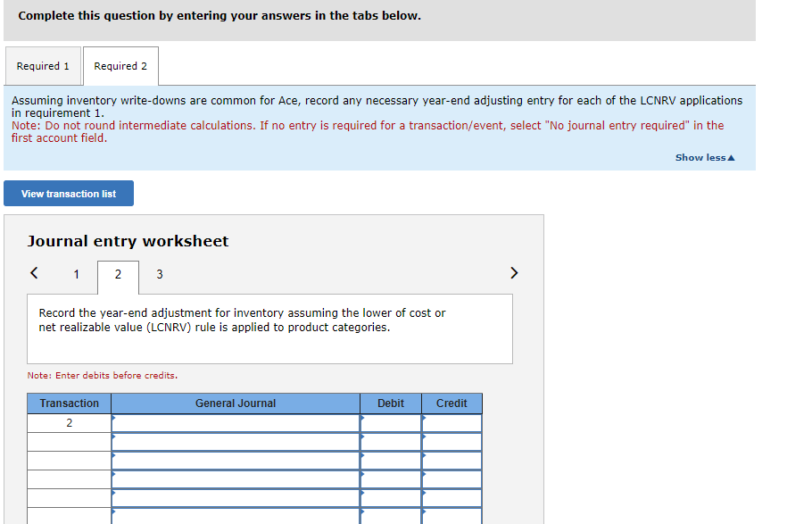Screen dimensions: 812x524
Task: Click the Journal entry worksheet heading
Action: [x=128, y=241]
